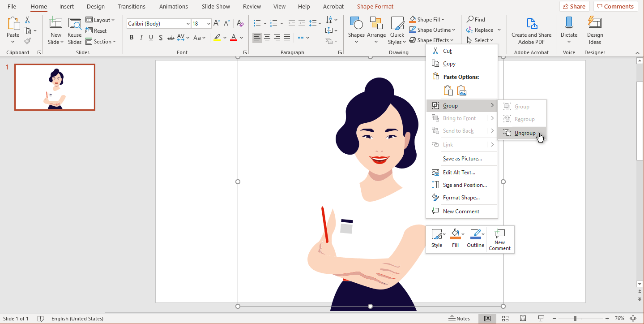644x324 pixels.
Task: Open Quick Styles gallery
Action: click(x=397, y=30)
